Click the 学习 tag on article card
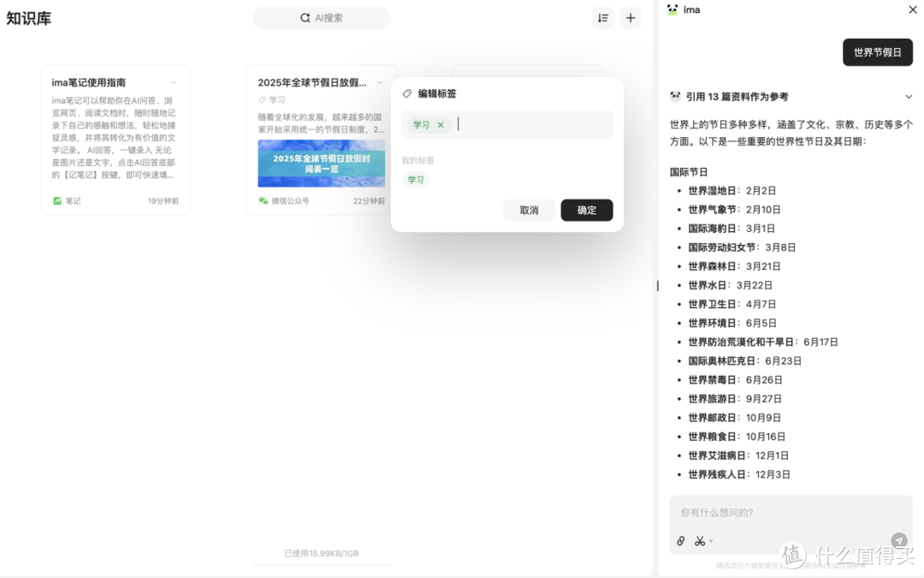Screen dimensions: 924x578 (272, 99)
